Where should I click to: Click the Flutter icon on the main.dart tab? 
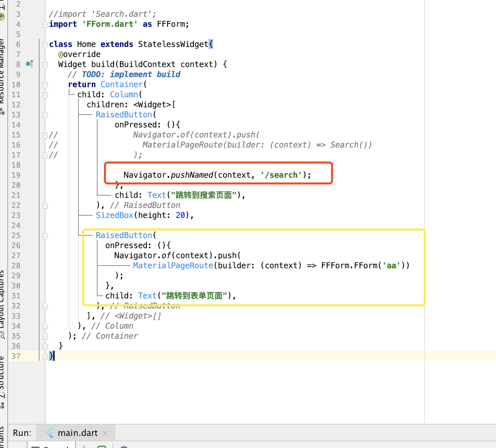(x=50, y=433)
